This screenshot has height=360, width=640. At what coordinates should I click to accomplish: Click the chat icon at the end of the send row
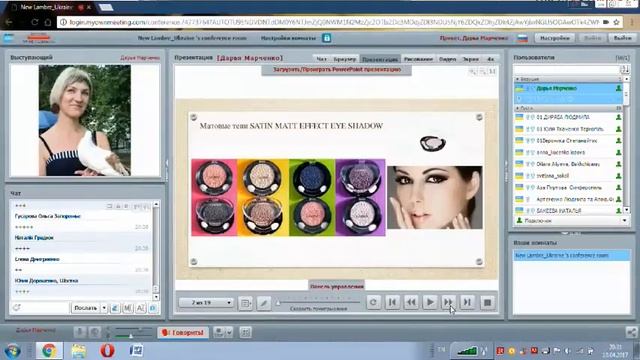tap(153, 308)
